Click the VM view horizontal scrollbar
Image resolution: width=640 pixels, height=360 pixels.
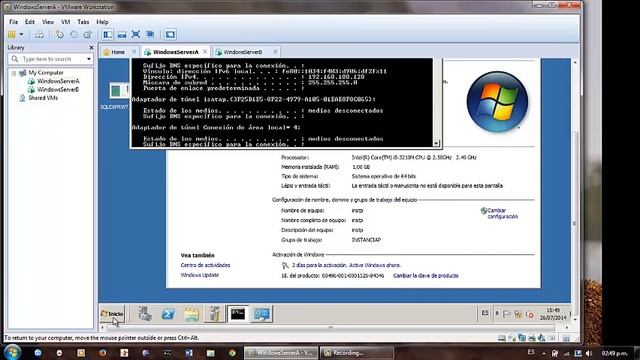tap(331, 327)
